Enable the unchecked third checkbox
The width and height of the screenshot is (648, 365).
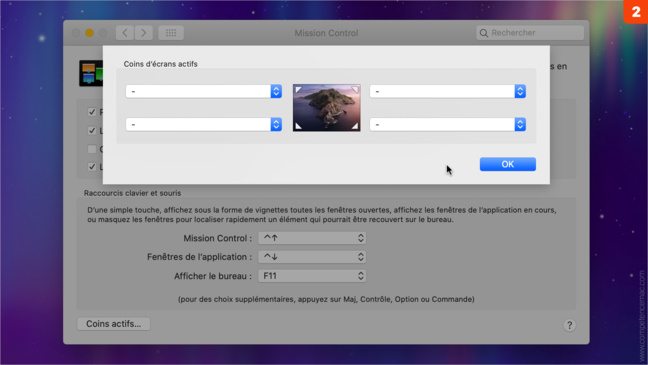[92, 149]
